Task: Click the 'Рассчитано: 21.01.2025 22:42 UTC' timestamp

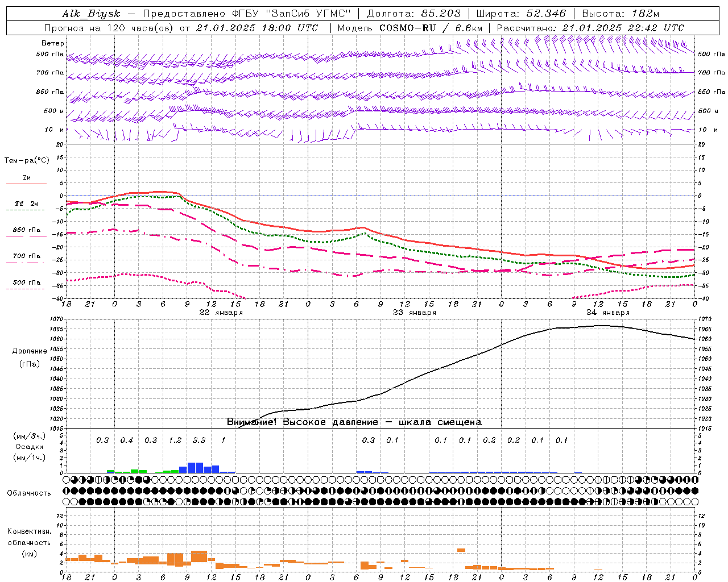Action: [x=590, y=28]
